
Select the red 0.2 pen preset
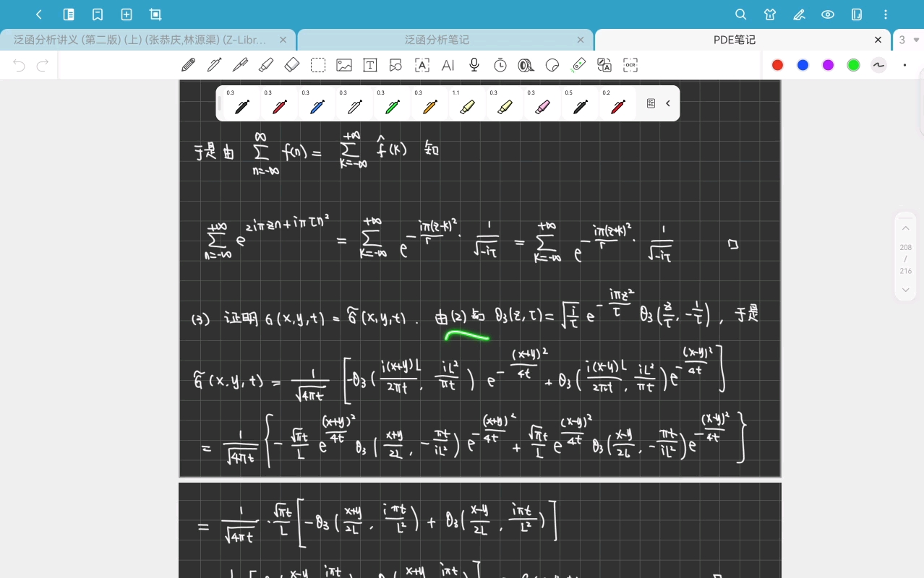617,104
